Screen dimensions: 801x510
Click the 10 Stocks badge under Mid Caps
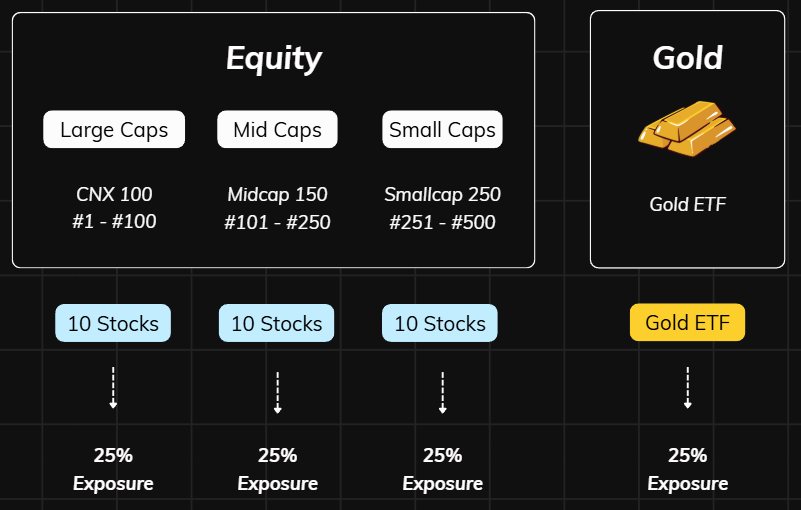tap(276, 323)
